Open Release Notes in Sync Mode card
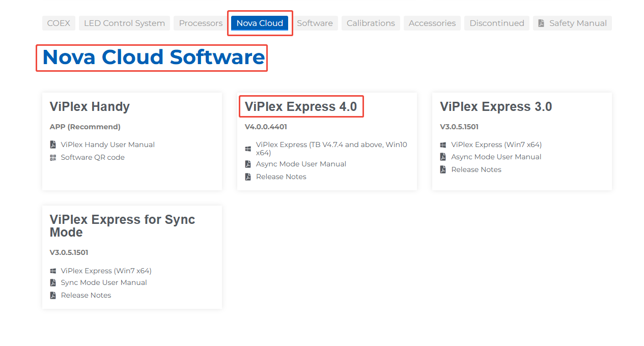Screen dimensions: 644x346 [x=86, y=295]
